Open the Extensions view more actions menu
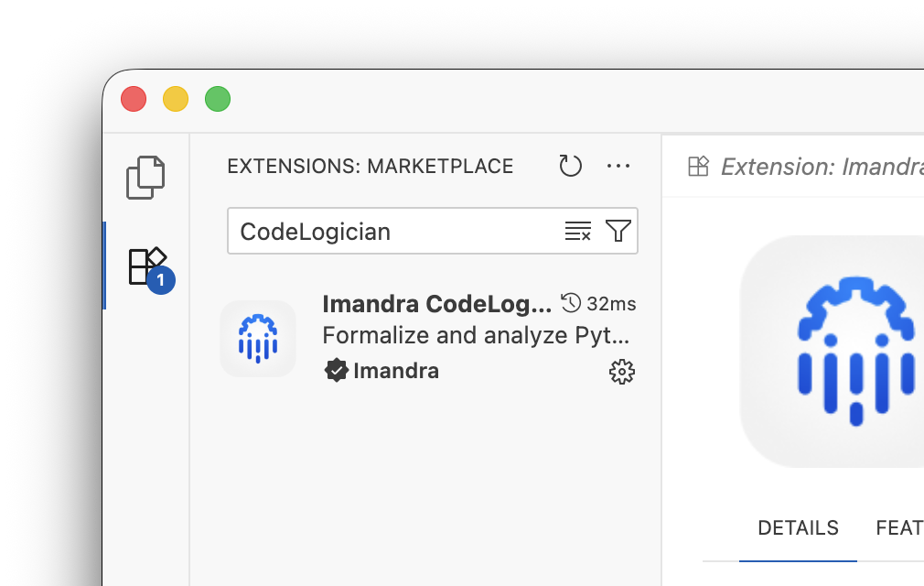Image resolution: width=924 pixels, height=586 pixels. (618, 166)
